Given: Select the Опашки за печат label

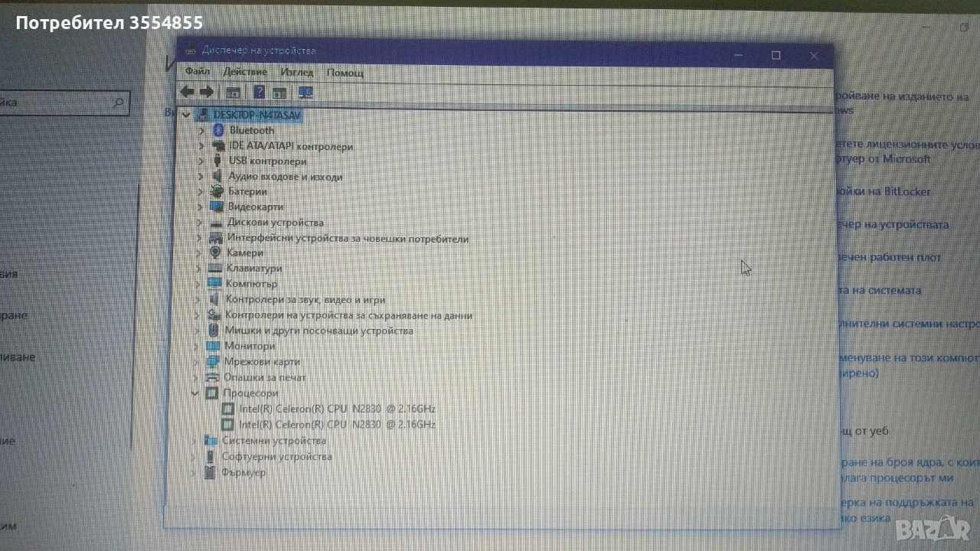Looking at the screenshot, I should coord(265,377).
